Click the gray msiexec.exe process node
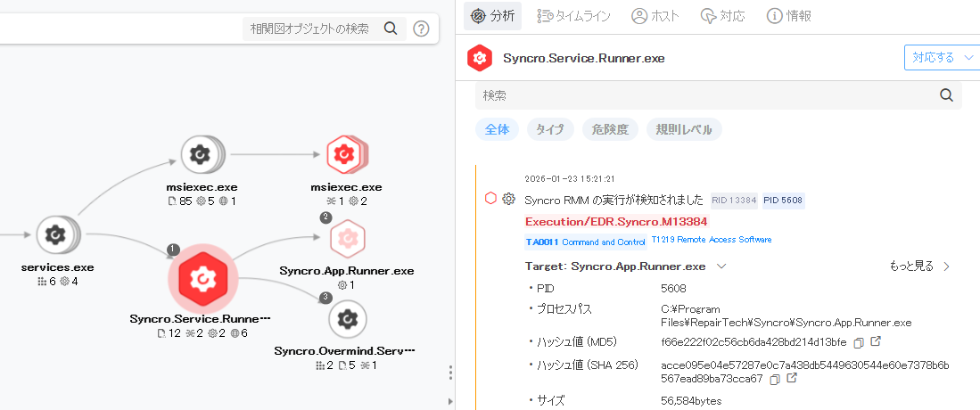 (202, 156)
